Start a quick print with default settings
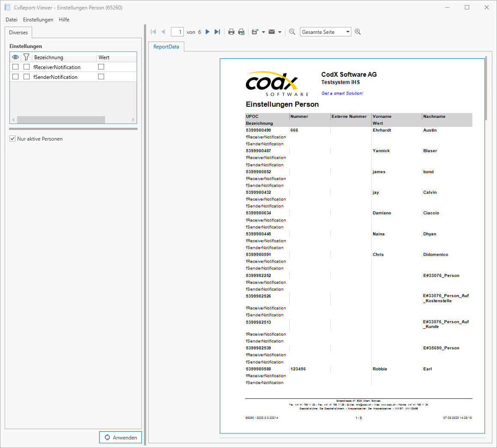 241,31
